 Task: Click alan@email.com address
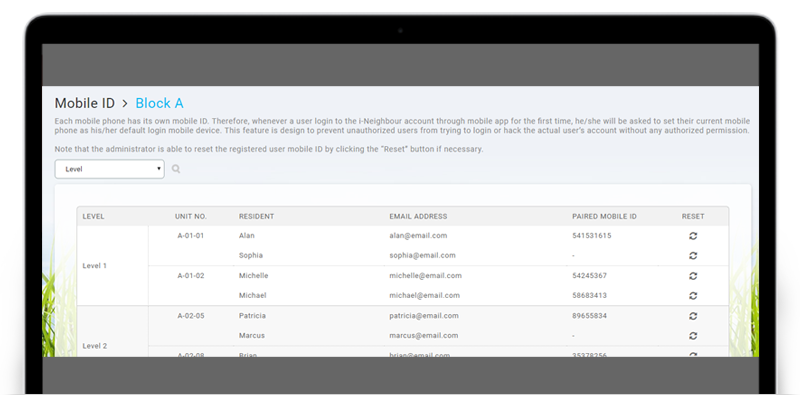point(418,236)
